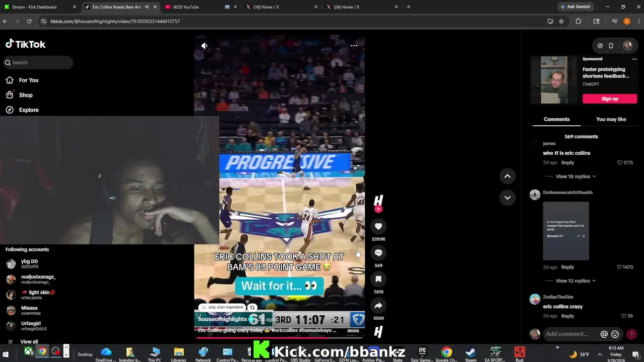Go back in browser
The height and width of the screenshot is (362, 644).
5,21
